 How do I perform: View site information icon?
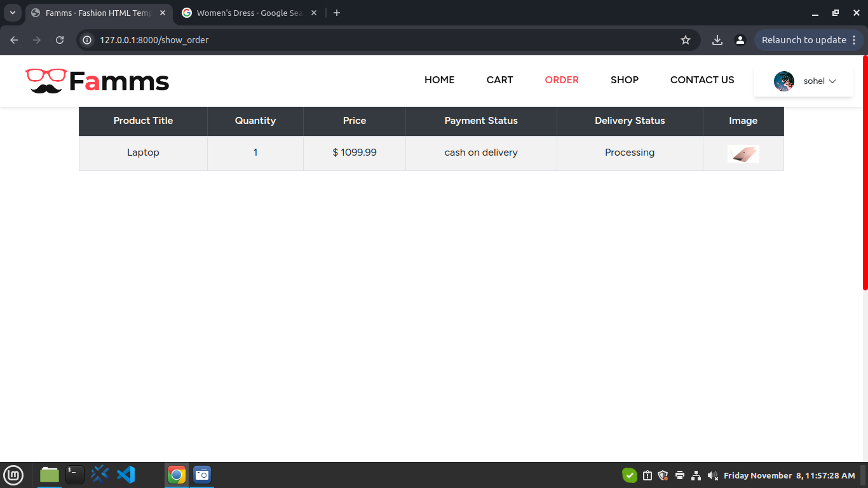[88, 40]
